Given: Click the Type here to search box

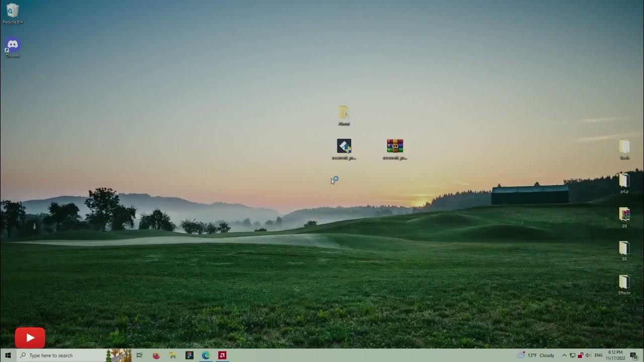Looking at the screenshot, I should 74,355.
